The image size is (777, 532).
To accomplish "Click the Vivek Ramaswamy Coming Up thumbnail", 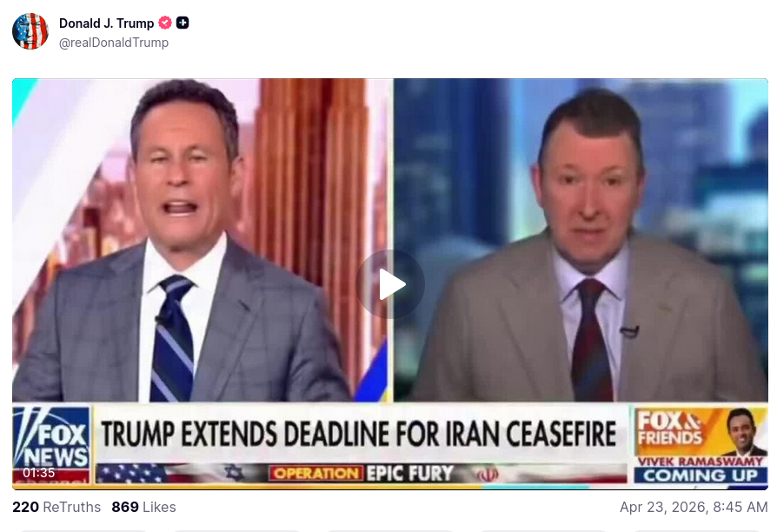I will [701, 445].
